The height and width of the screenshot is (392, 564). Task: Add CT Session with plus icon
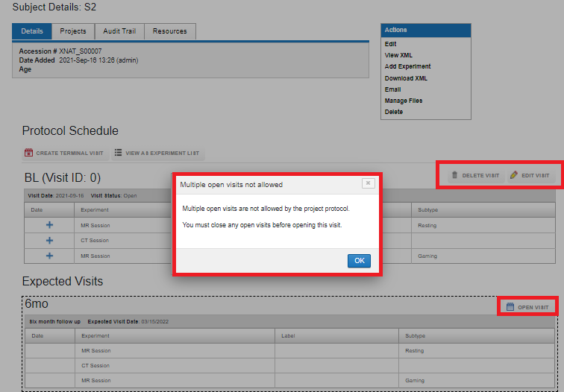click(x=50, y=241)
